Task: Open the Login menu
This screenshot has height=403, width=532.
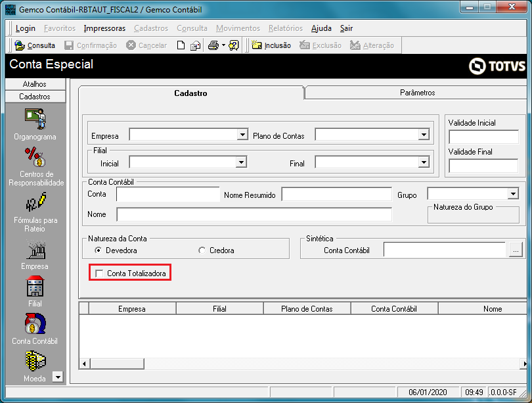Action: [x=26, y=28]
